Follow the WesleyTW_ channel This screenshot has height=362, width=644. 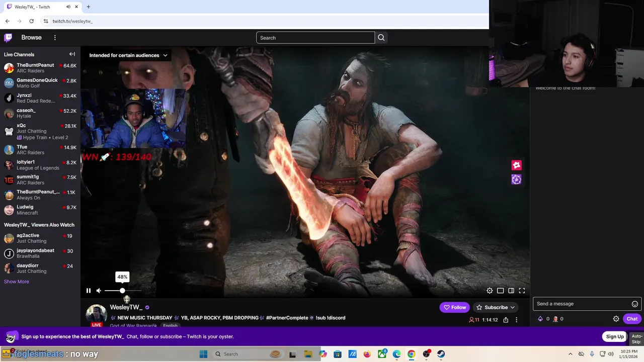(x=455, y=307)
